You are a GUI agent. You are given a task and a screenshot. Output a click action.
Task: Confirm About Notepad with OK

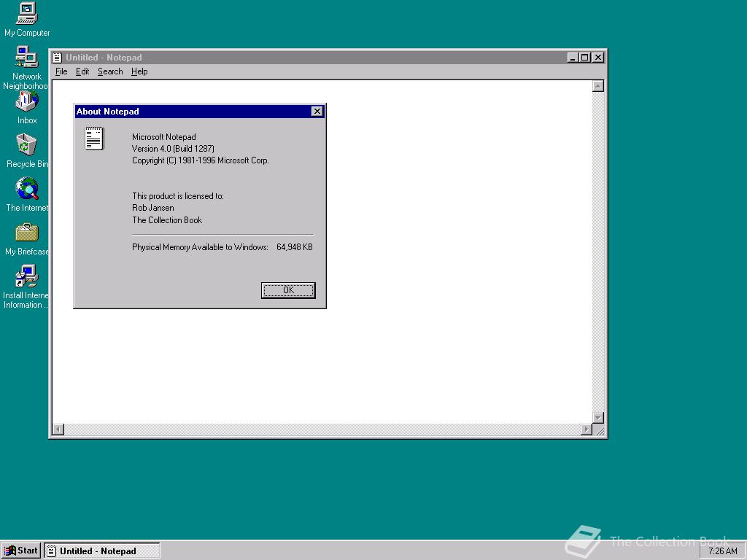coord(288,290)
